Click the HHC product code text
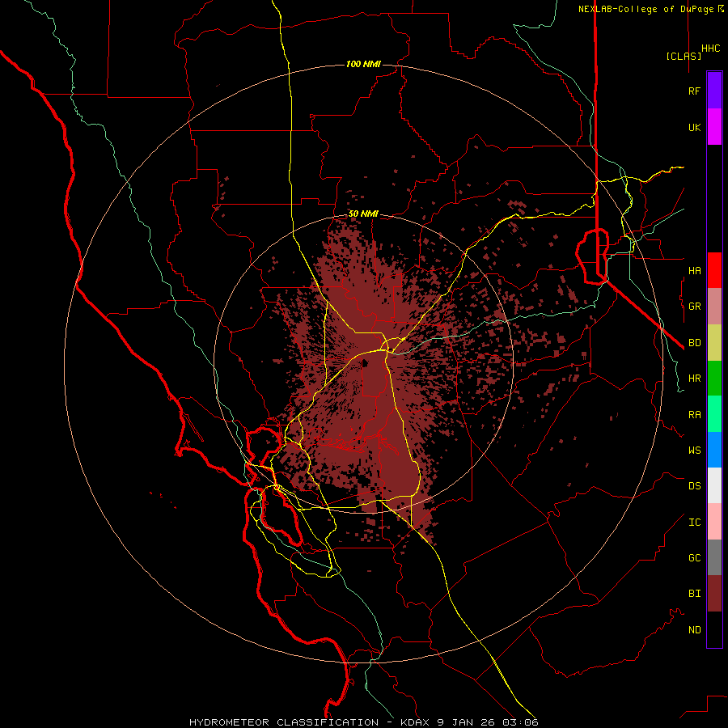This screenshot has width=728, height=728. click(x=710, y=49)
